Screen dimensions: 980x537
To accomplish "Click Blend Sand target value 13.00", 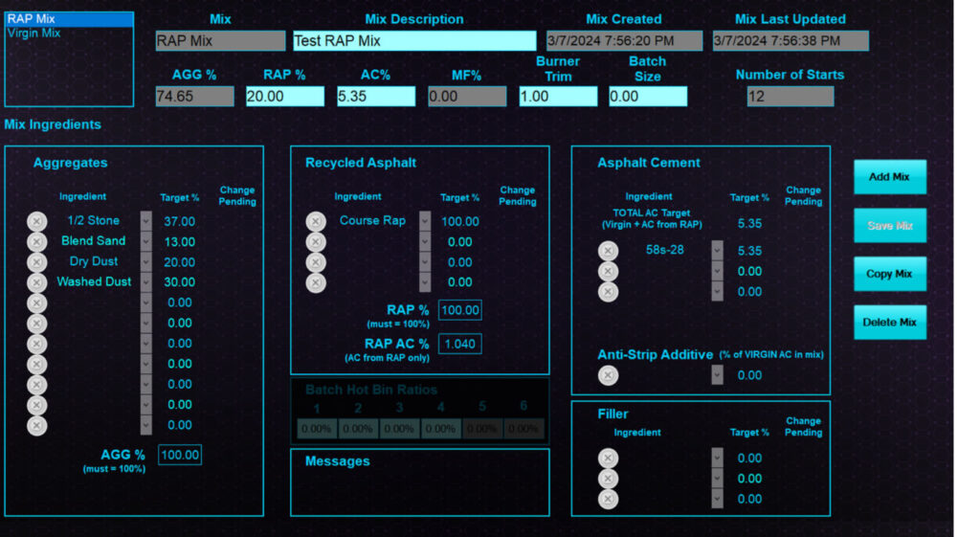I will coord(179,242).
